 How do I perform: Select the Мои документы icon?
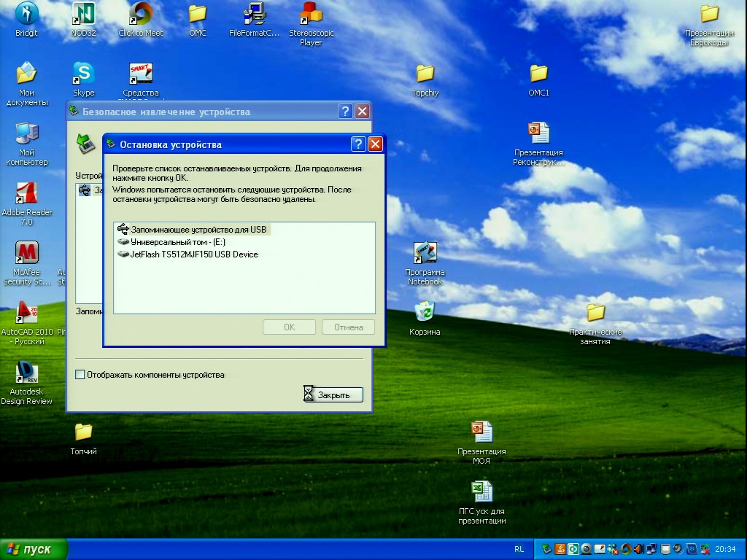point(27,84)
